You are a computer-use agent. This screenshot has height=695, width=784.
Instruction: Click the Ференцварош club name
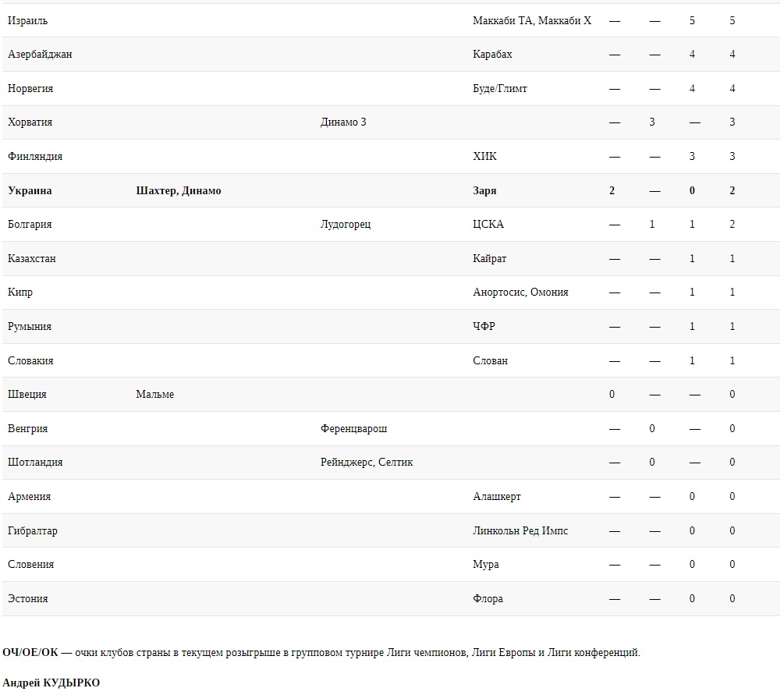[x=353, y=429]
